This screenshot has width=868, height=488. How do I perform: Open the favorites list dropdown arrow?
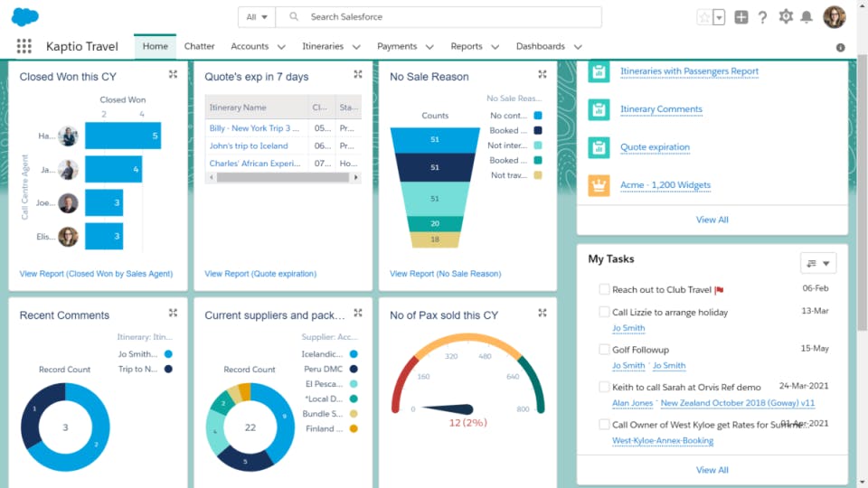pyautogui.click(x=719, y=17)
